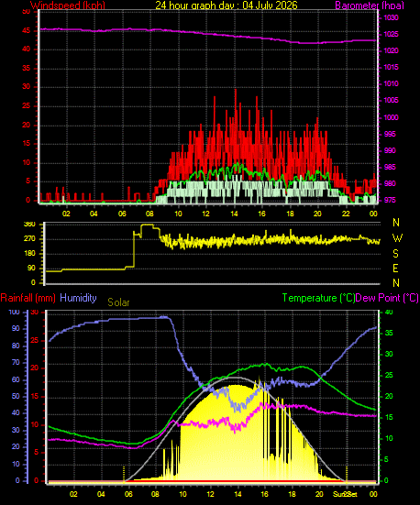Image resolution: width=420 pixels, height=505 pixels.
Task: Click the '24 hour graph day : 04 July 2026' title
Action: [x=227, y=5]
